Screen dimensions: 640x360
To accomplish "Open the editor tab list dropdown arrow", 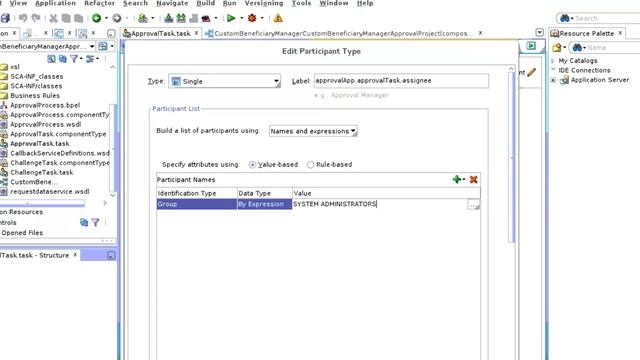I will pos(540,32).
